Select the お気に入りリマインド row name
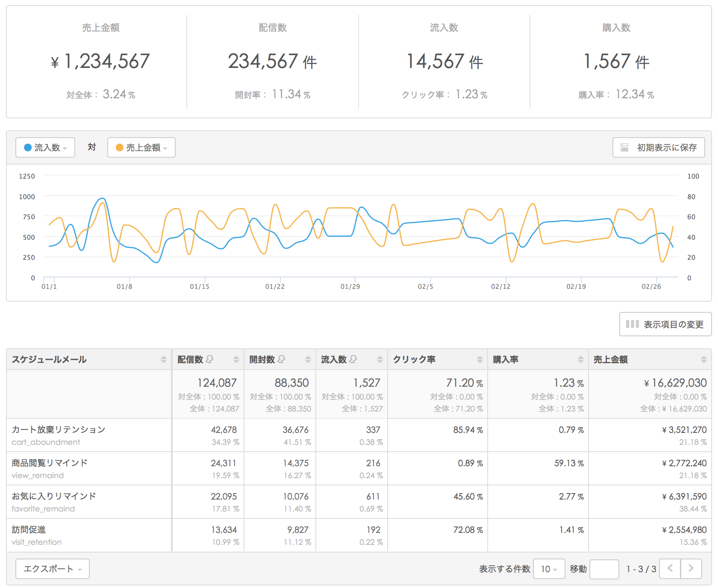 54,496
